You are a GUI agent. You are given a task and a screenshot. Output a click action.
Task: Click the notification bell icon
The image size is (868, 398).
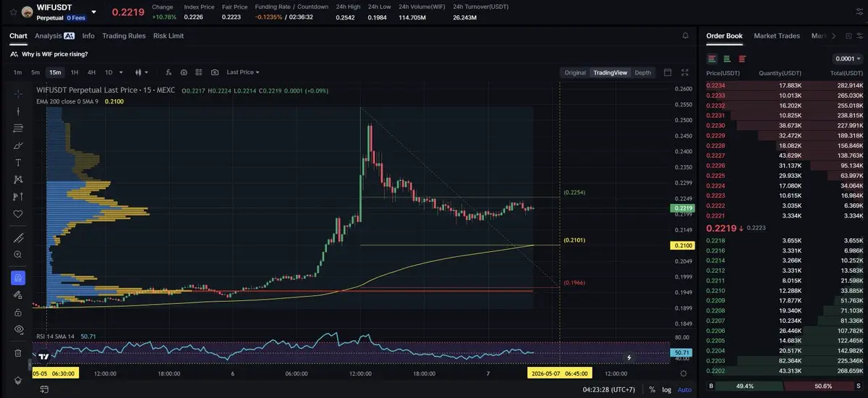[685, 35]
